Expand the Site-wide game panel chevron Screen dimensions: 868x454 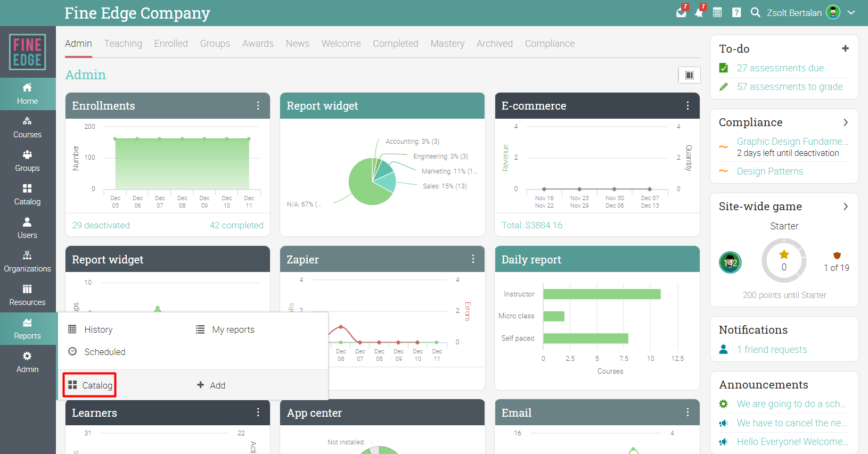(x=846, y=207)
